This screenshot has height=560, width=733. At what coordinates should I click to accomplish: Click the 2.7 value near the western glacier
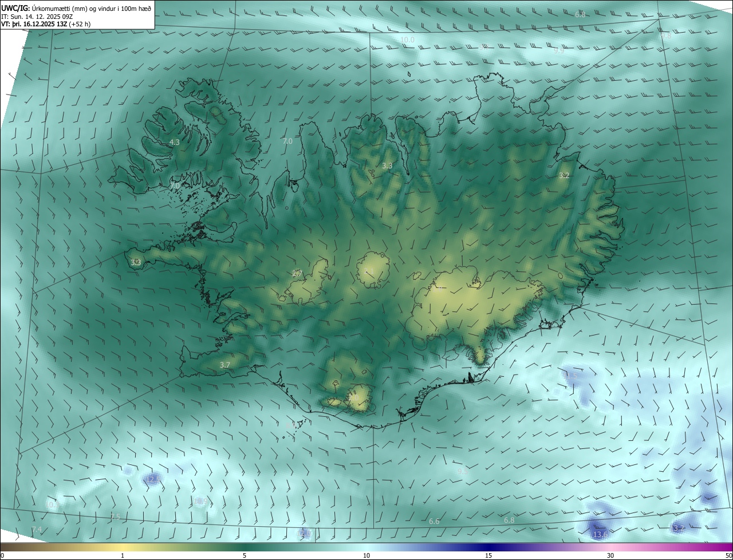click(297, 274)
